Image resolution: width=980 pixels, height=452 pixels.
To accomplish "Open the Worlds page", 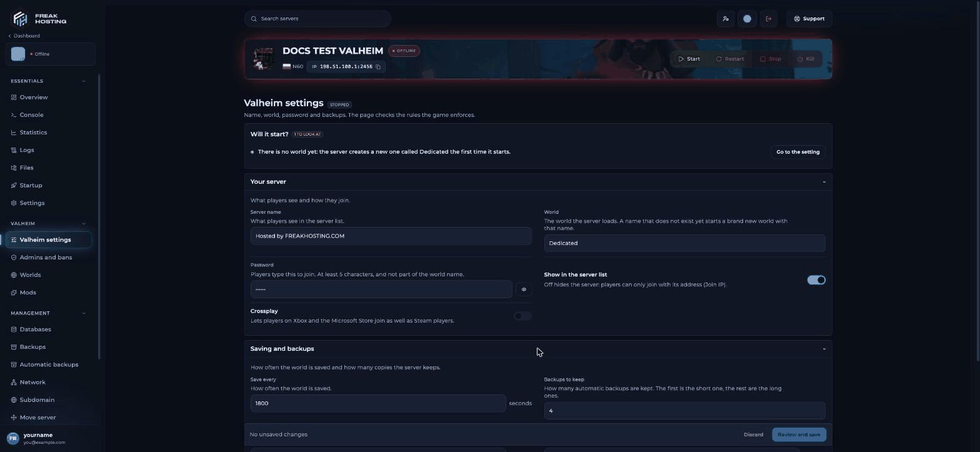I will [48, 275].
